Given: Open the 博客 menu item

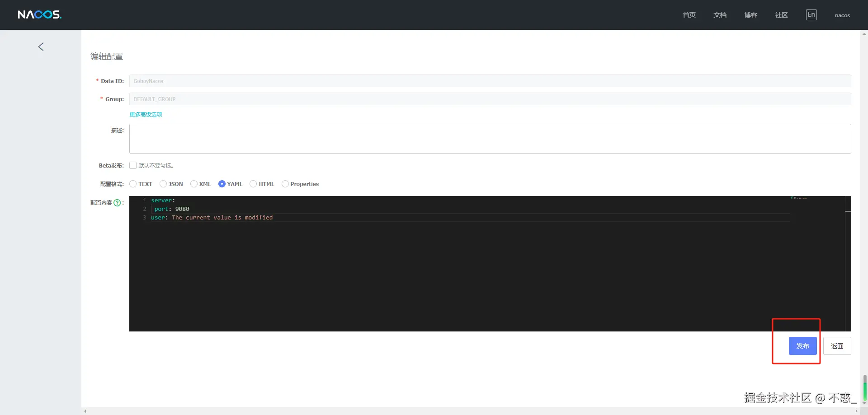Looking at the screenshot, I should click(x=750, y=15).
